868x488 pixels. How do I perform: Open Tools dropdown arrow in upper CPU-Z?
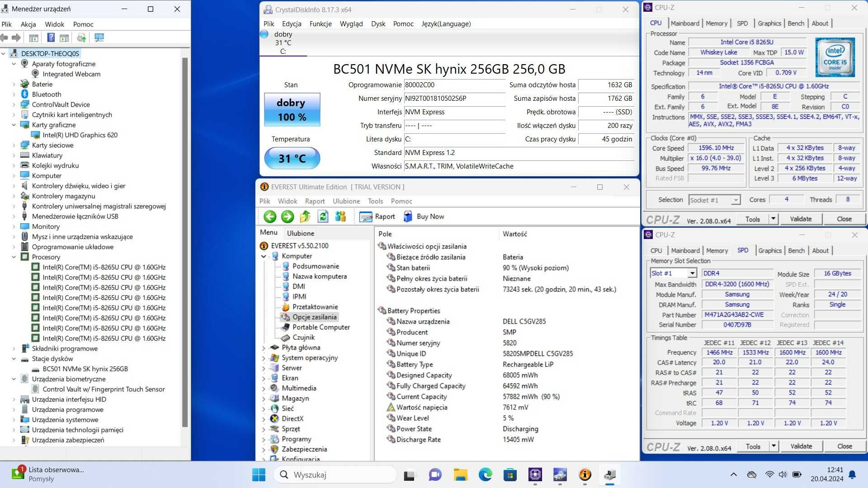coord(773,219)
